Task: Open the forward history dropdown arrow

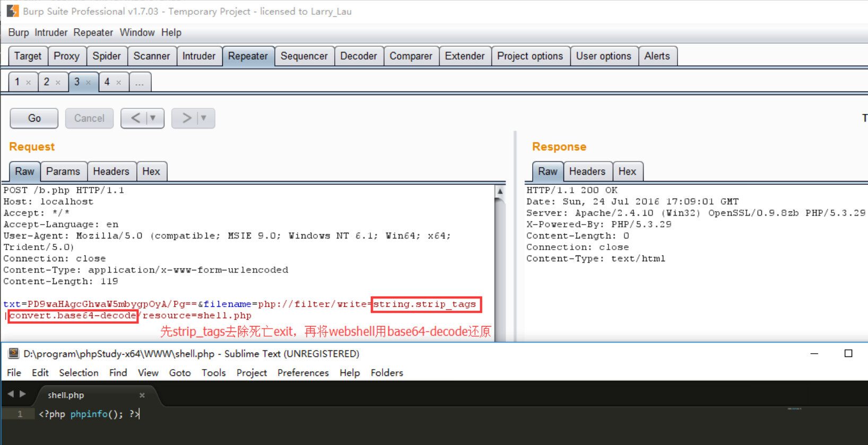Action: (203, 118)
